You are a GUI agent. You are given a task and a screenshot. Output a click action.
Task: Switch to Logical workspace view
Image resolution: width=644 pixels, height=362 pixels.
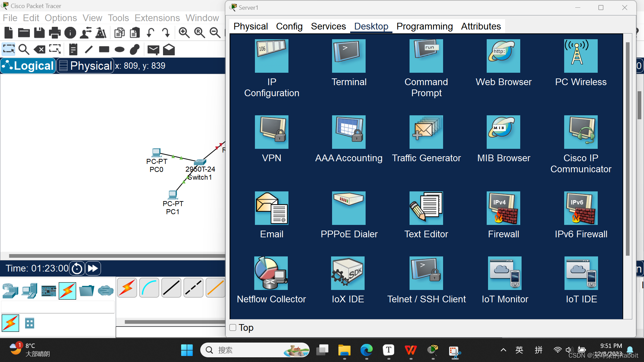coord(28,66)
